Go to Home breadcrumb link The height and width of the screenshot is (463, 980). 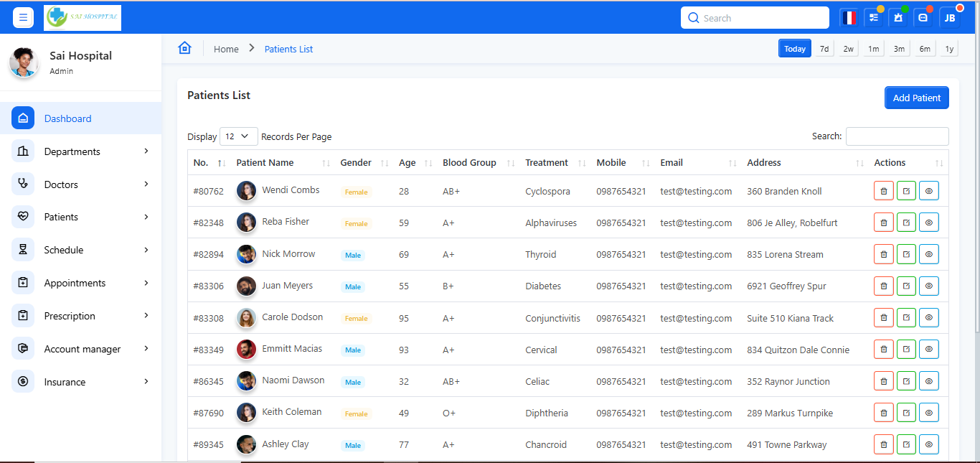coord(226,49)
